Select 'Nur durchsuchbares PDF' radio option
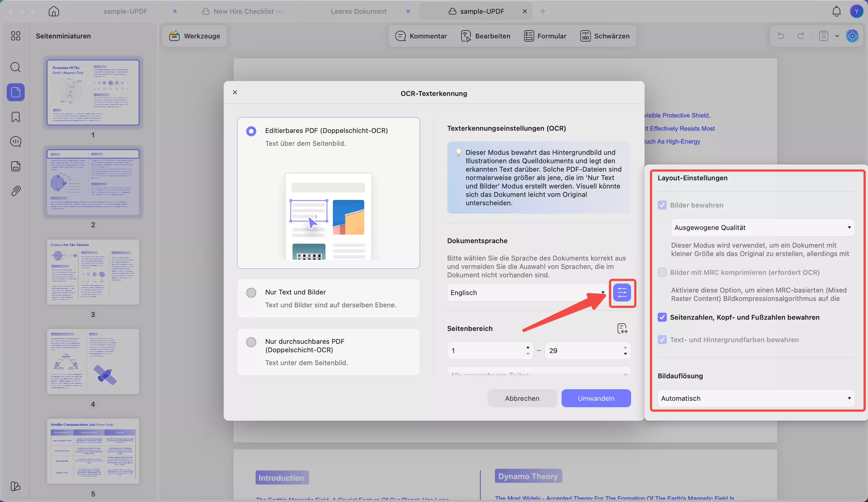This screenshot has height=502, width=868. (251, 342)
